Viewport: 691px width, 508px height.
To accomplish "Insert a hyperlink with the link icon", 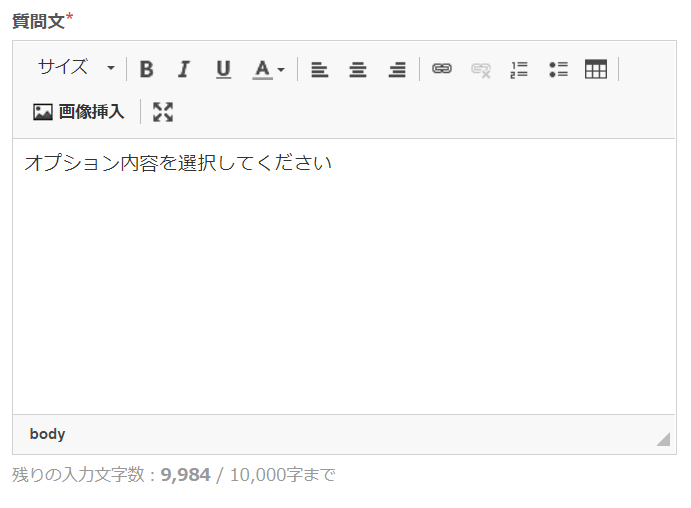I will point(442,69).
